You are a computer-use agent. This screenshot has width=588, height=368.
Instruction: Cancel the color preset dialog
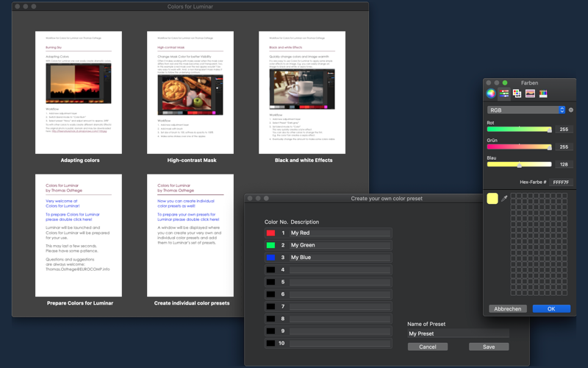point(428,347)
